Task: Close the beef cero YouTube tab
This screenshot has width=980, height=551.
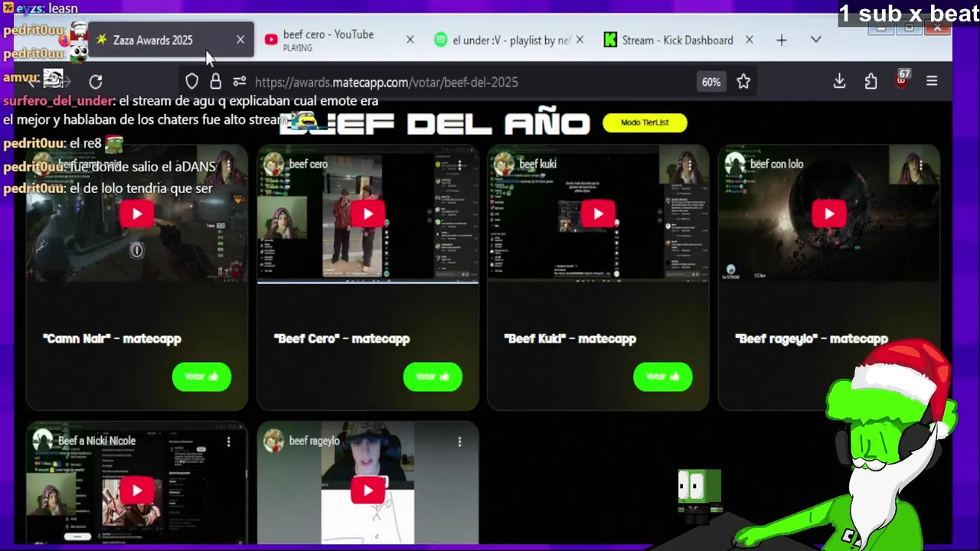Action: (x=410, y=40)
